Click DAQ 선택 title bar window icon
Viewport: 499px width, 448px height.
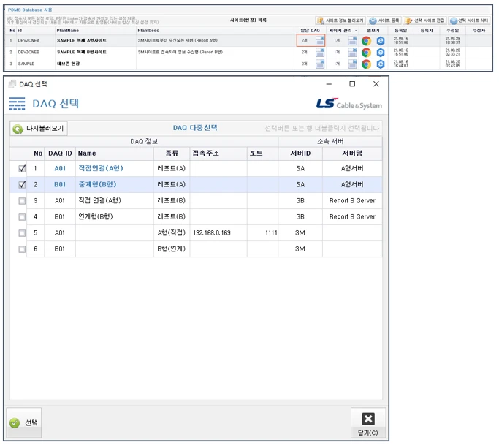click(12, 84)
